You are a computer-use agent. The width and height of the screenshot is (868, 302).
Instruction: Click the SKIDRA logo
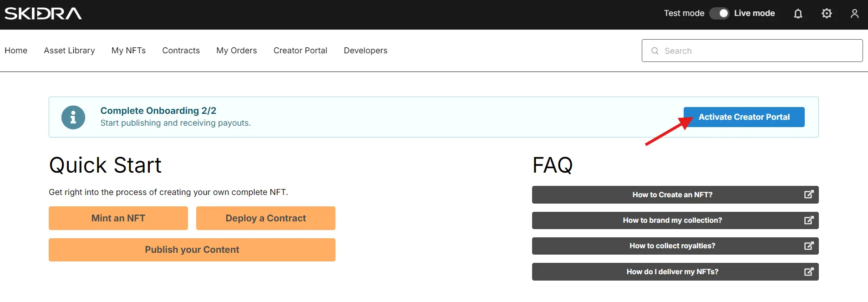43,14
